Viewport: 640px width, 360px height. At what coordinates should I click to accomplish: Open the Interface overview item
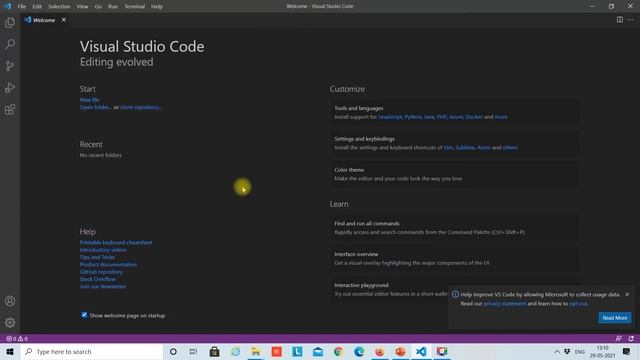pyautogui.click(x=454, y=258)
